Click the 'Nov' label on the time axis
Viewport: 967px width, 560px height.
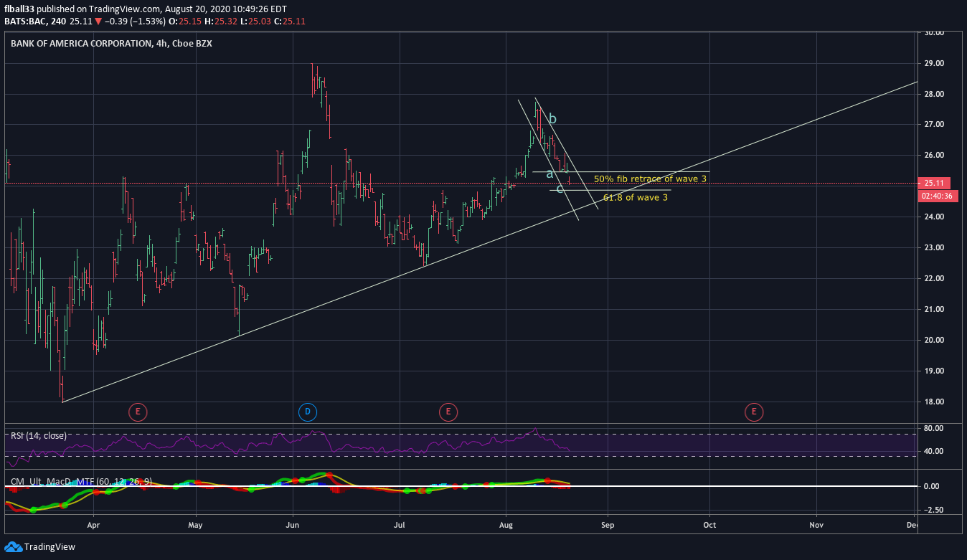point(816,525)
